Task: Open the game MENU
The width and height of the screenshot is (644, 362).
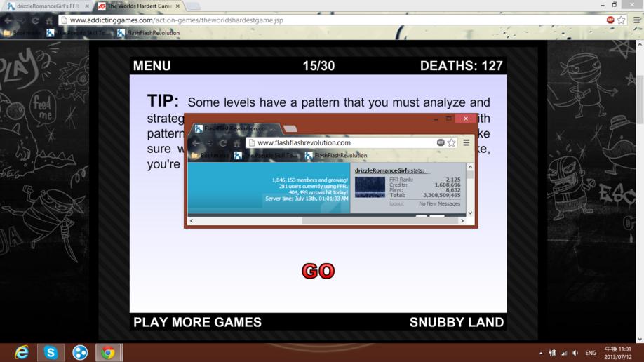Action: [152, 66]
